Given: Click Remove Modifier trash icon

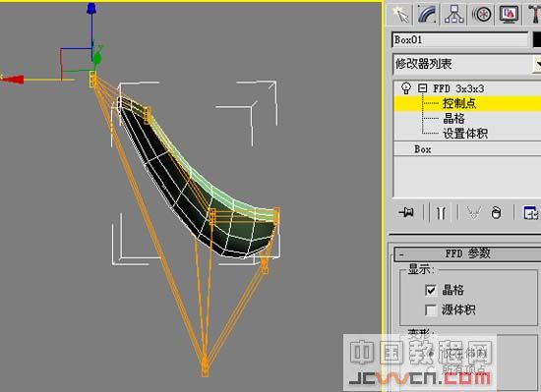Looking at the screenshot, I should [496, 213].
